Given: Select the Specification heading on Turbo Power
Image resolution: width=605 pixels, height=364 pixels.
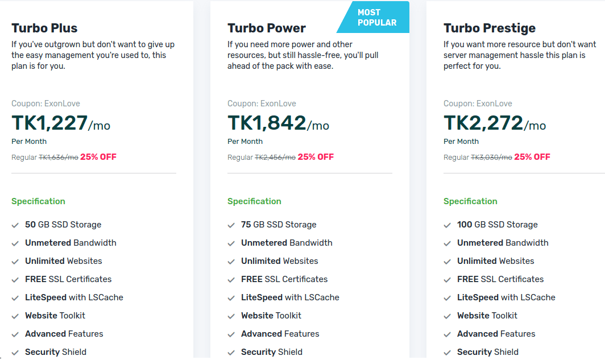Looking at the screenshot, I should [254, 201].
